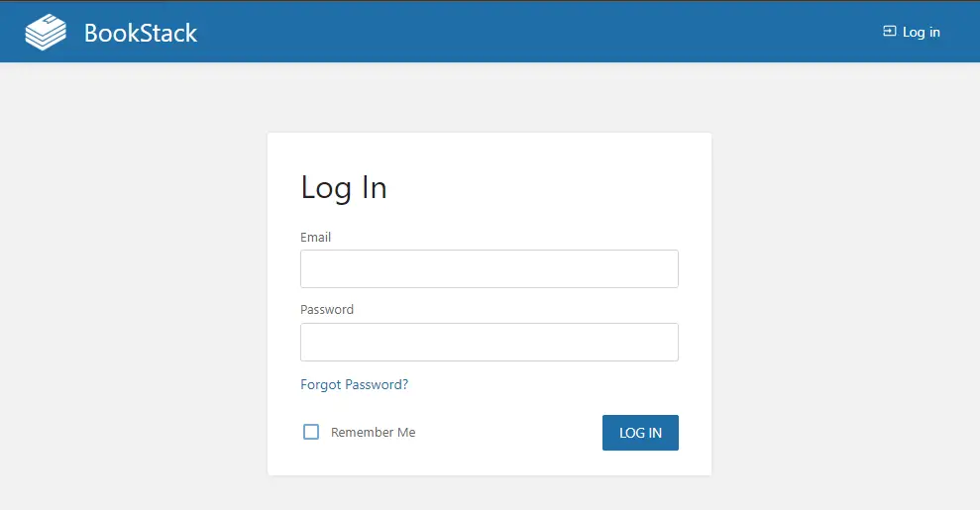The image size is (980, 510).
Task: Place cursor at right end of Password box
Action: click(x=669, y=342)
